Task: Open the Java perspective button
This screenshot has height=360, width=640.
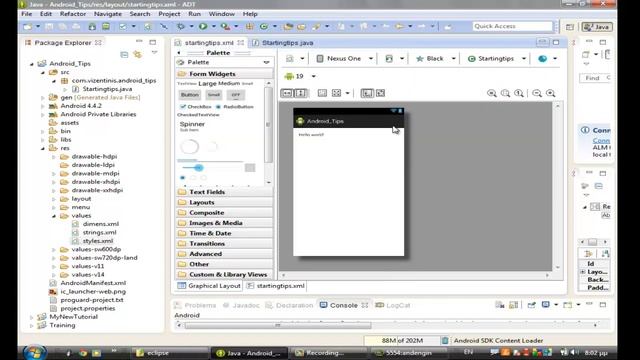Action: coord(597,27)
